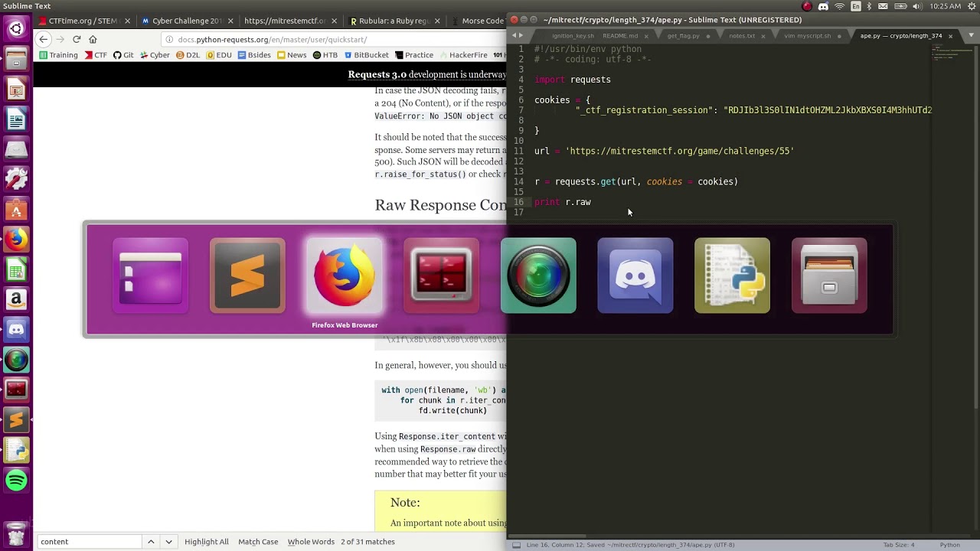Switch to vim myscript.sh tab in Sublime
This screenshot has height=551, width=980.
click(x=807, y=36)
